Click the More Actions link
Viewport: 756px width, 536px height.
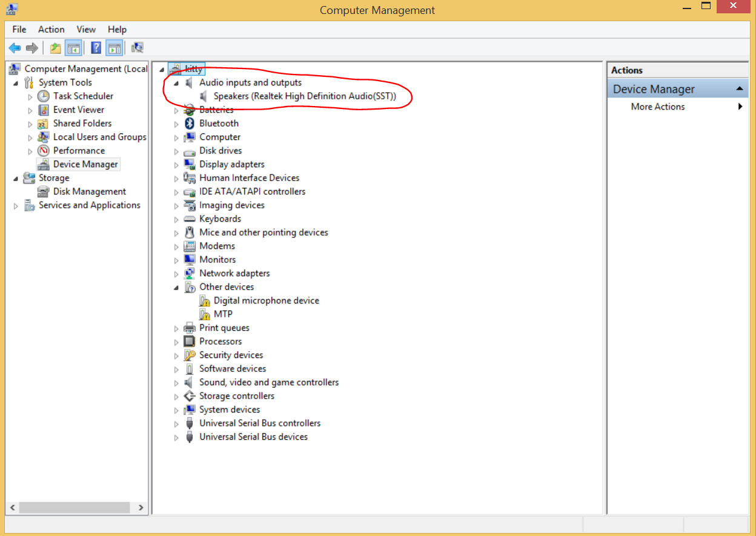[658, 107]
